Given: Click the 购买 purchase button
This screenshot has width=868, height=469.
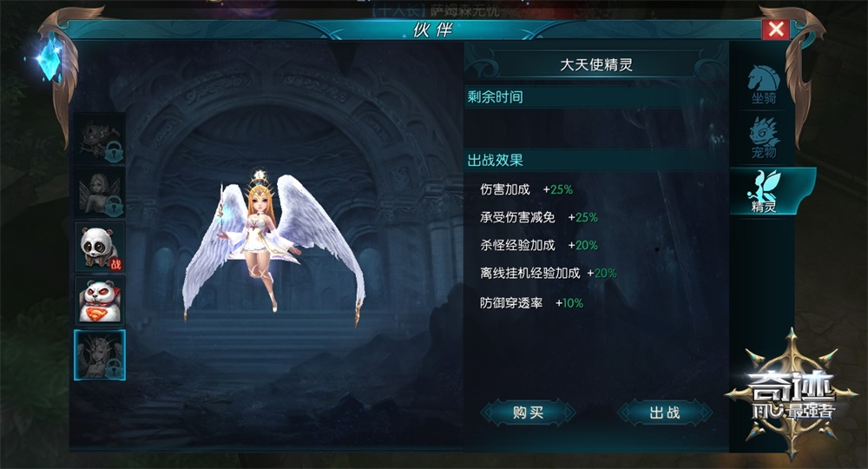Looking at the screenshot, I should click(x=528, y=413).
